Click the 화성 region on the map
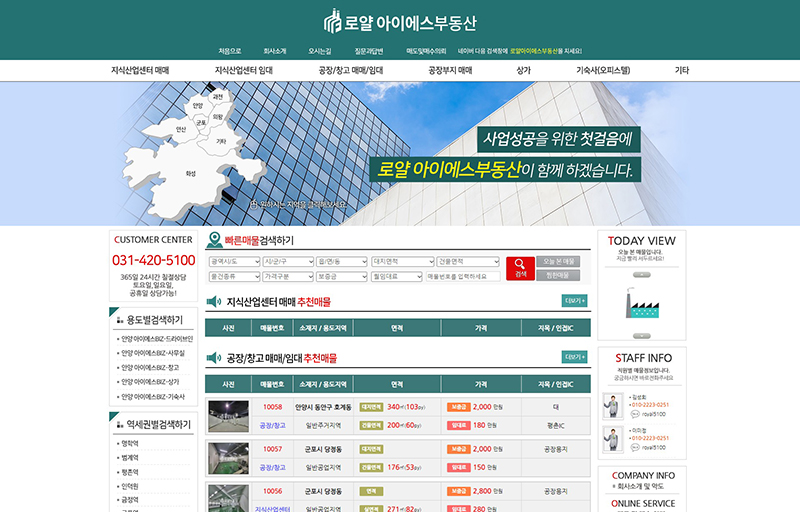The width and height of the screenshot is (800, 512). 190,174
